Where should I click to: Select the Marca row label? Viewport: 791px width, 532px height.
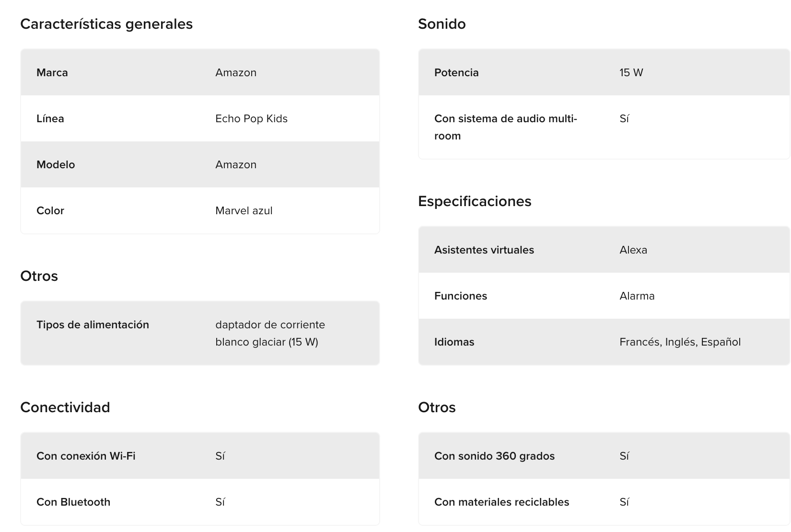52,72
